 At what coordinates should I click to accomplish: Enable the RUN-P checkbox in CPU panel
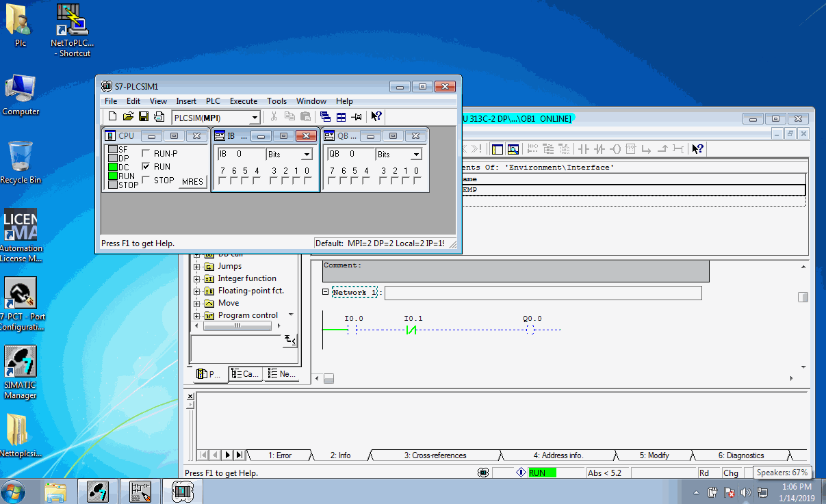click(146, 154)
